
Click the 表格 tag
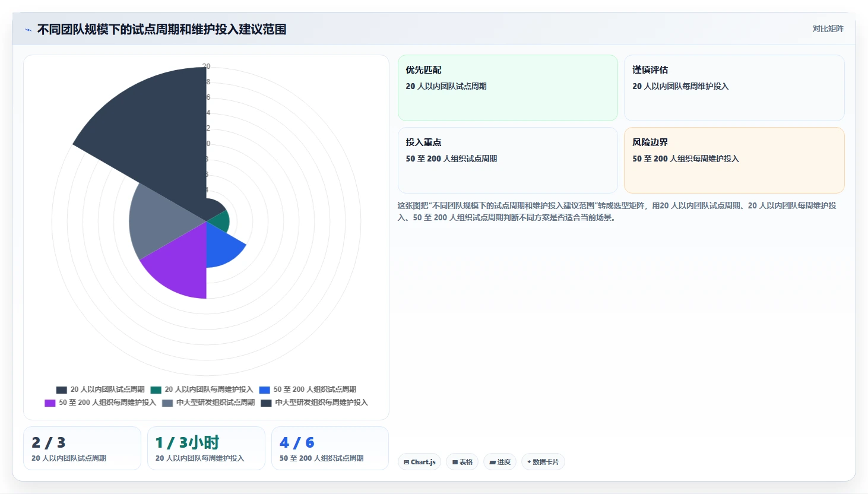(x=462, y=462)
